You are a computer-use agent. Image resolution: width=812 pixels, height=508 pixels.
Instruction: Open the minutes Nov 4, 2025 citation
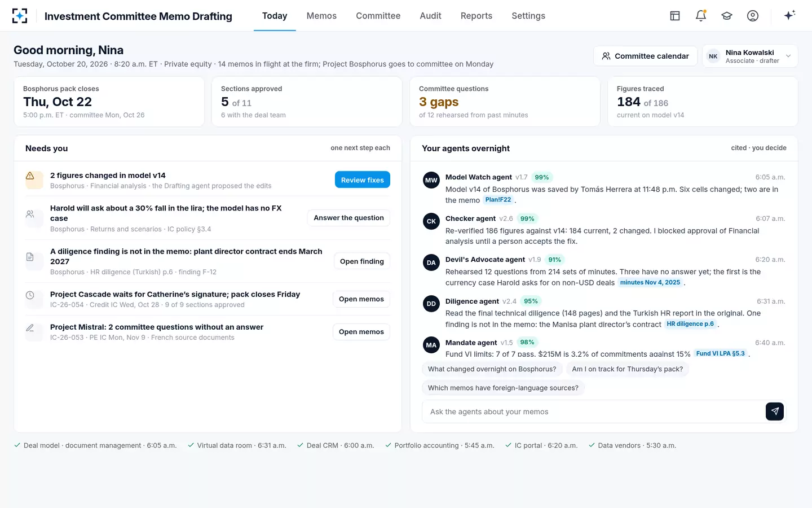tap(650, 282)
